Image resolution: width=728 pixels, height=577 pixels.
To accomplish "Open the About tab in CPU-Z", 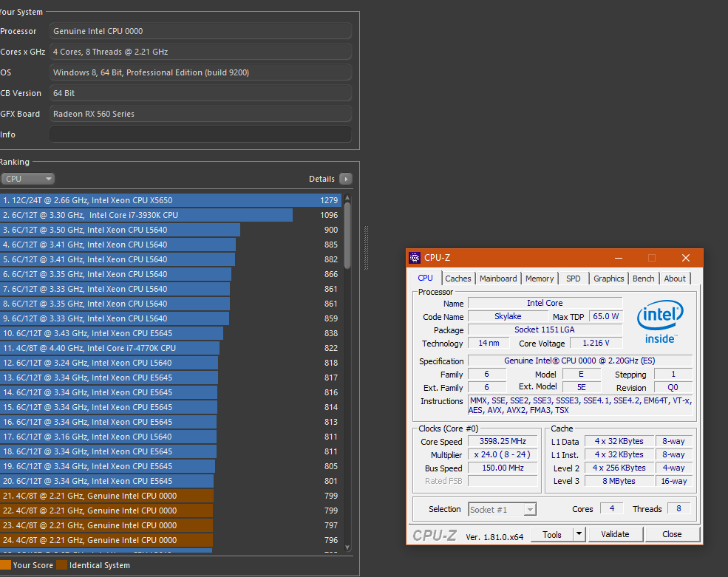I will 675,279.
